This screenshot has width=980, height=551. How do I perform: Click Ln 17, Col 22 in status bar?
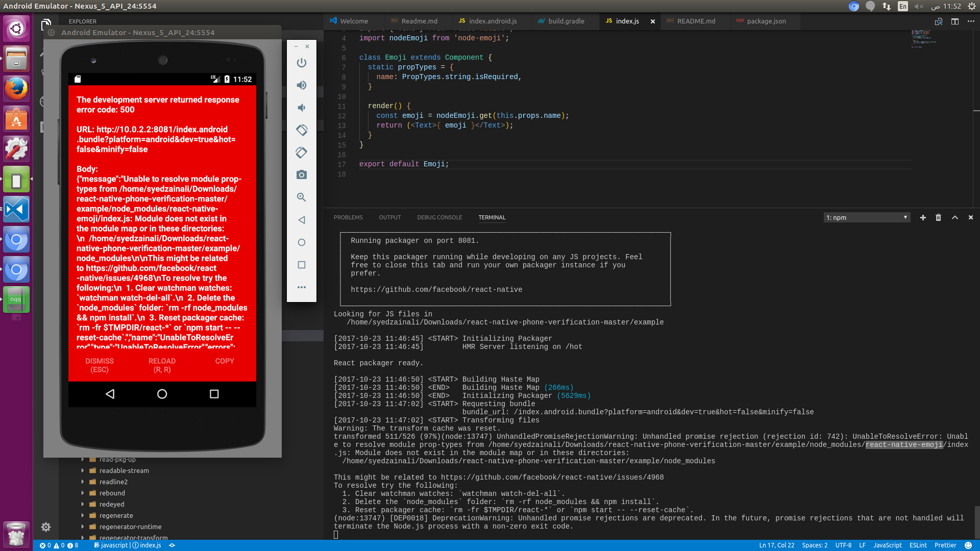[x=776, y=545]
